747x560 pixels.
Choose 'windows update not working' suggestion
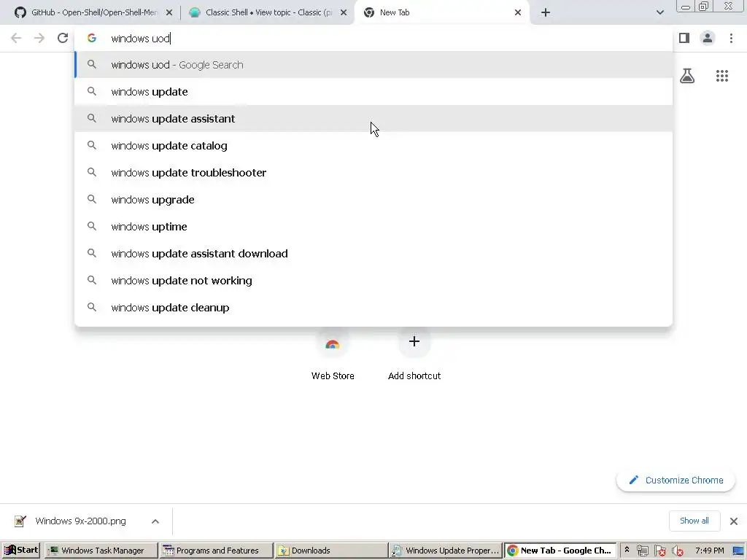click(x=373, y=281)
